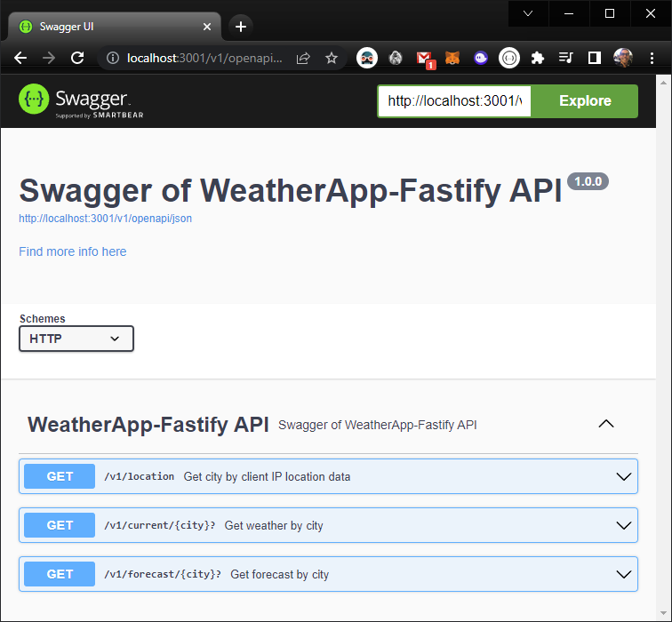Image resolution: width=672 pixels, height=622 pixels.
Task: Click the WeatherApp-Fastify API tag heading
Action: (x=148, y=425)
